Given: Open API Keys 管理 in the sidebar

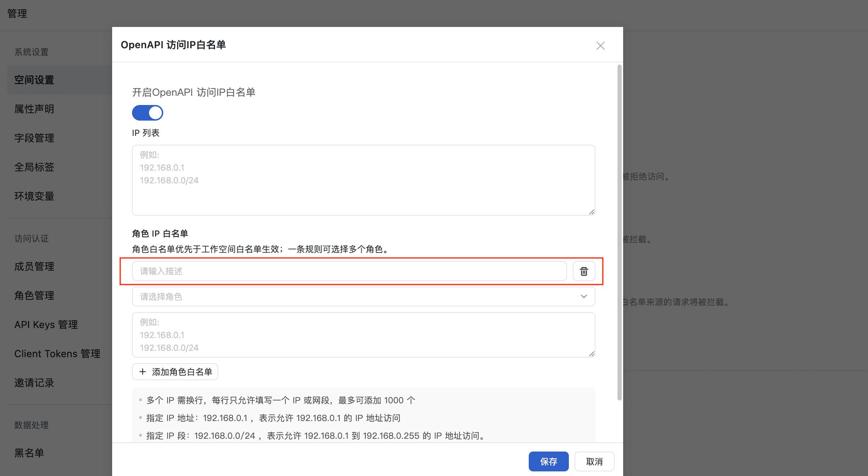Looking at the screenshot, I should coord(46,325).
